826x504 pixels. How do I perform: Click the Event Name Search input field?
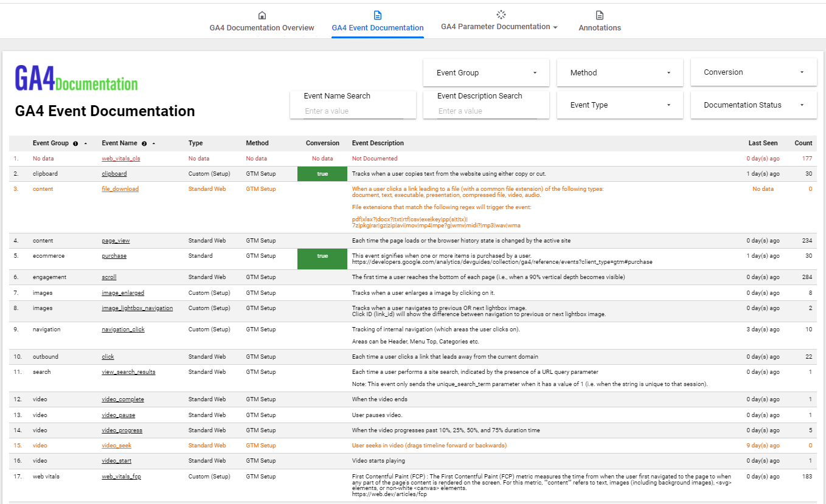[x=353, y=111]
